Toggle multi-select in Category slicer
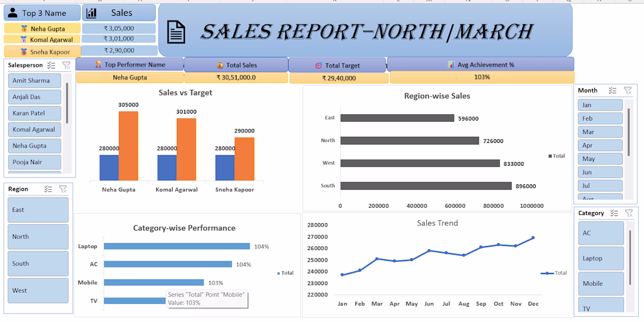 614,213
